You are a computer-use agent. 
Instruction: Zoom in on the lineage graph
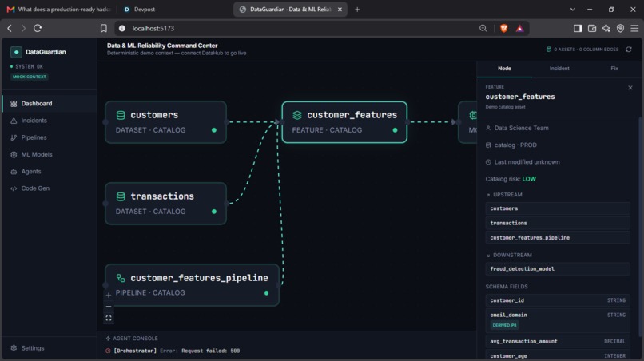[x=109, y=295]
